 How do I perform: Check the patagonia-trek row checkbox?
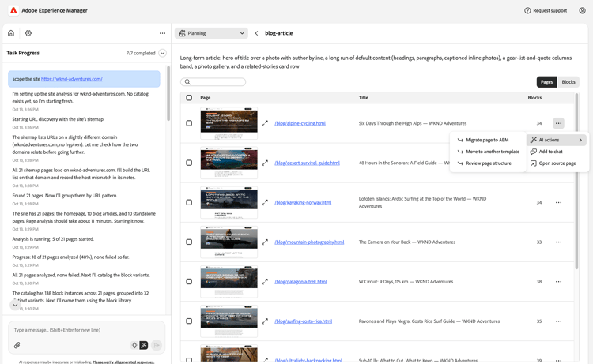point(189,282)
